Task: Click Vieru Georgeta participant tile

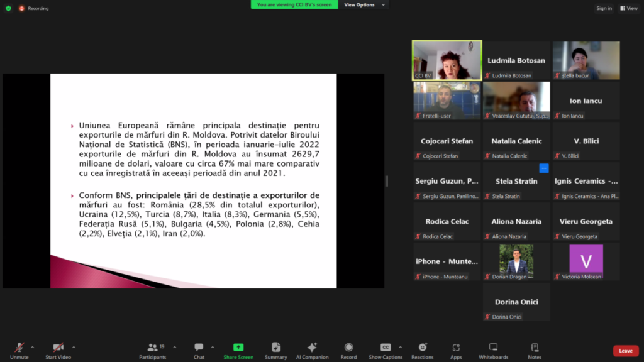Action: [x=586, y=221]
